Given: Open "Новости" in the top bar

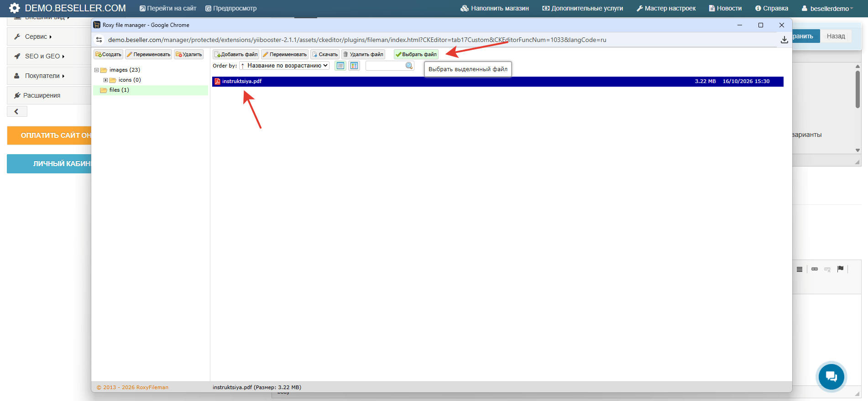Looking at the screenshot, I should coord(725,8).
